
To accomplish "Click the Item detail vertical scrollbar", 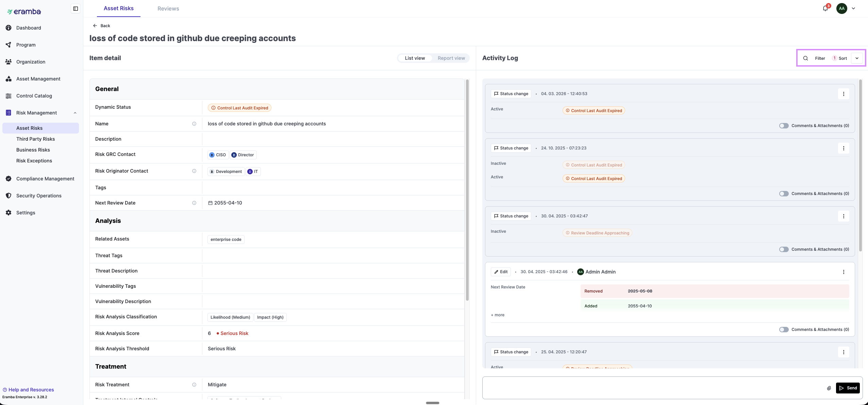I will click(467, 190).
